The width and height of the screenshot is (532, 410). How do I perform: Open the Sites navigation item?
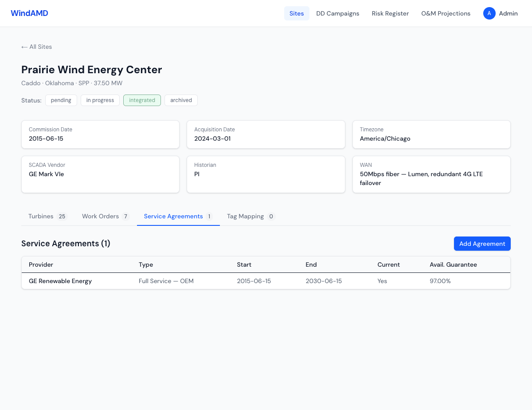coord(297,13)
